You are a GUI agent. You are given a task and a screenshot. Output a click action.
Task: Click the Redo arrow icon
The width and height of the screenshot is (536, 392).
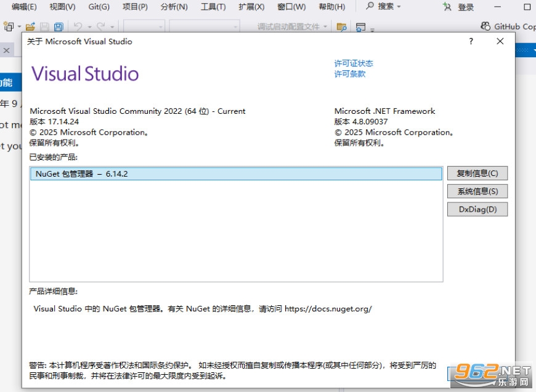(x=100, y=26)
